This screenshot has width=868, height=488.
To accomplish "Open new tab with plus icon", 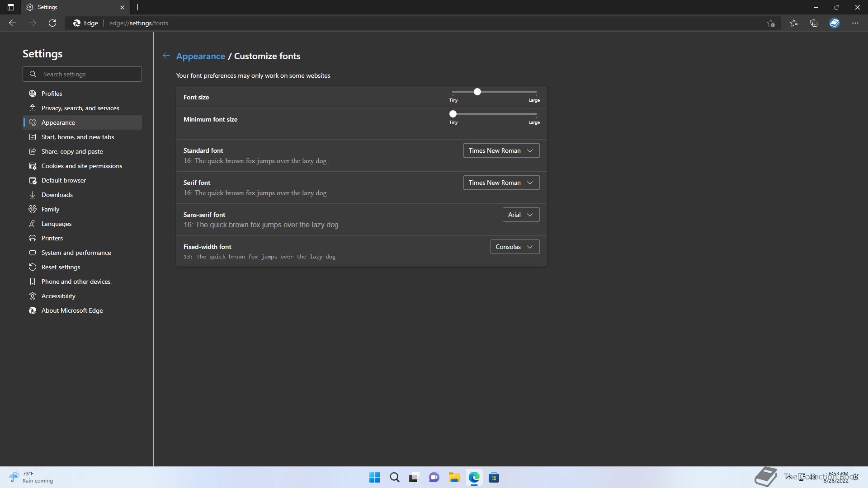I will click(x=138, y=7).
